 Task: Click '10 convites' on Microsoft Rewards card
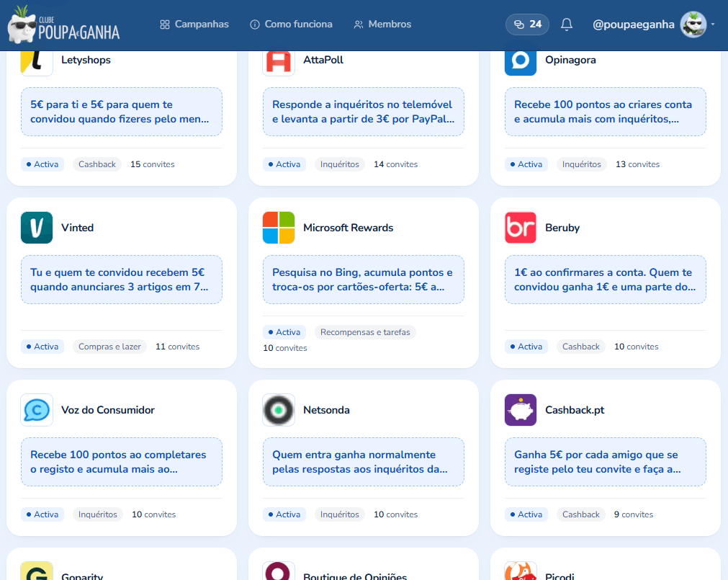tap(285, 348)
